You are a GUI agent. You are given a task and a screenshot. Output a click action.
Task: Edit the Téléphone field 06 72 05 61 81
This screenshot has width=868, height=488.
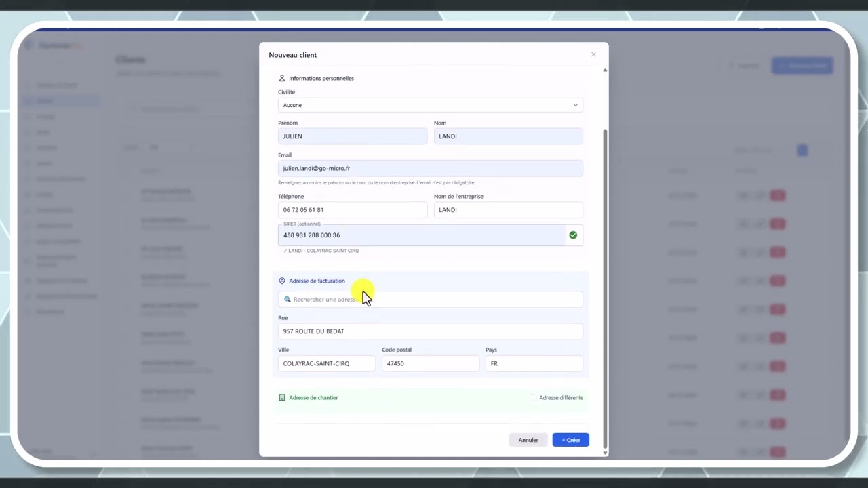pyautogui.click(x=353, y=210)
